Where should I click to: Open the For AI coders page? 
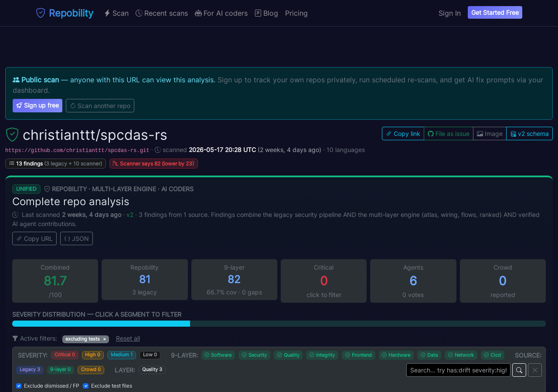221,13
